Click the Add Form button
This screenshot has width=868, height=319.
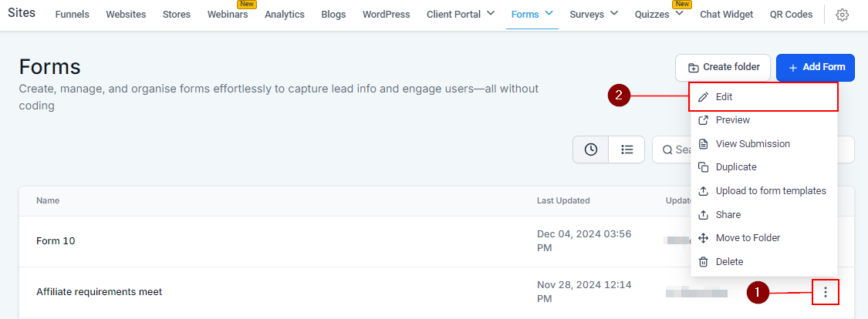tap(816, 67)
